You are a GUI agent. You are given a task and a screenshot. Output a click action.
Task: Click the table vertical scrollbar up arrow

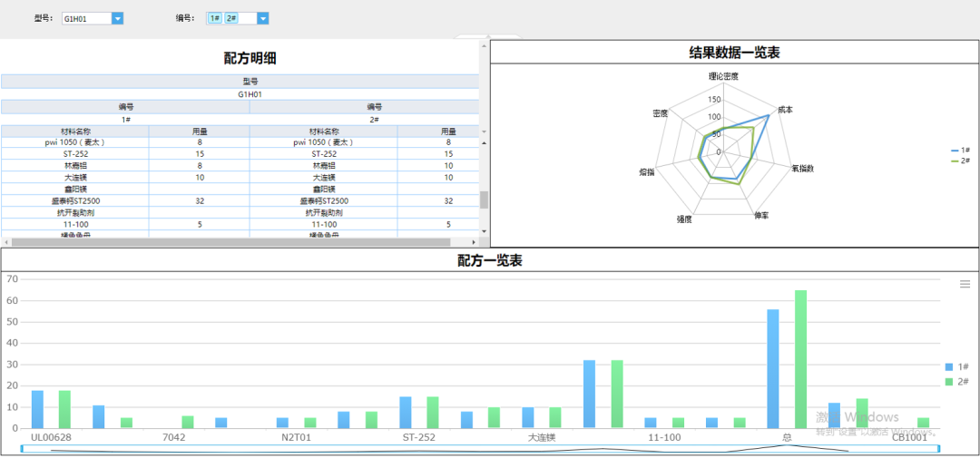(x=484, y=142)
